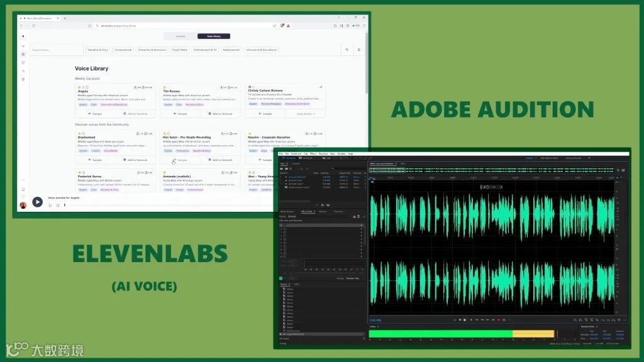Click the red Record button in Audition
The image size is (644, 362).
(499, 320)
